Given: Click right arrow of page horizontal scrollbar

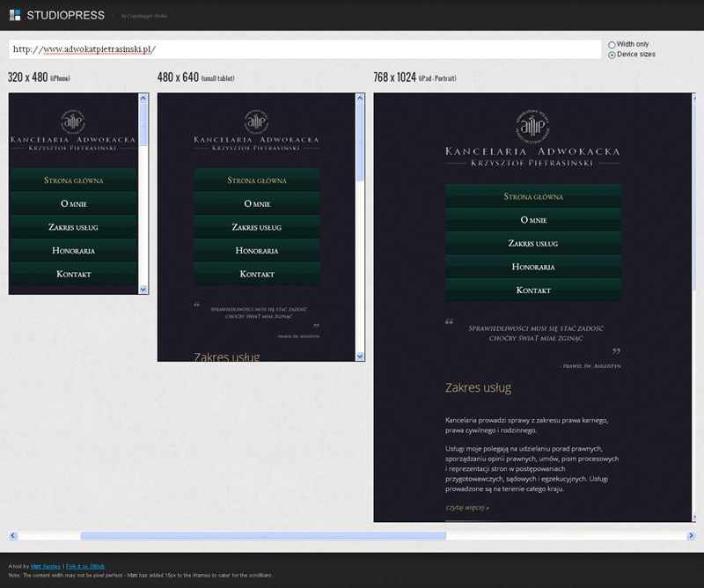Looking at the screenshot, I should [x=690, y=535].
